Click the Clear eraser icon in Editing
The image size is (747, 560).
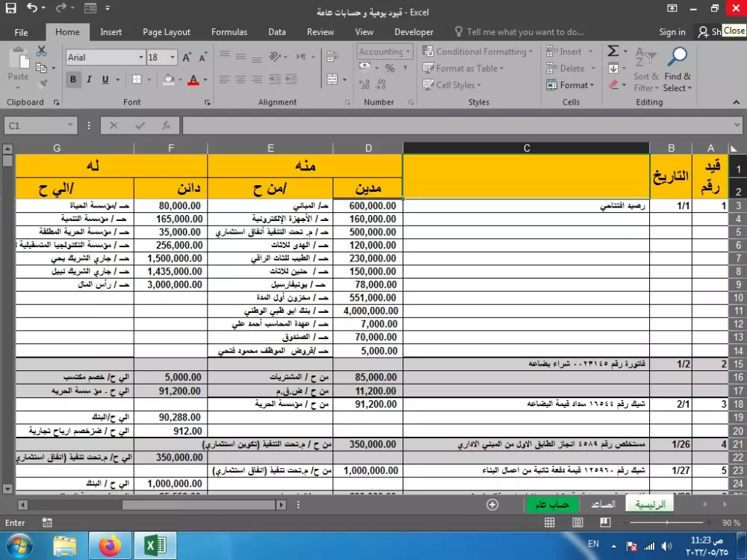click(613, 85)
